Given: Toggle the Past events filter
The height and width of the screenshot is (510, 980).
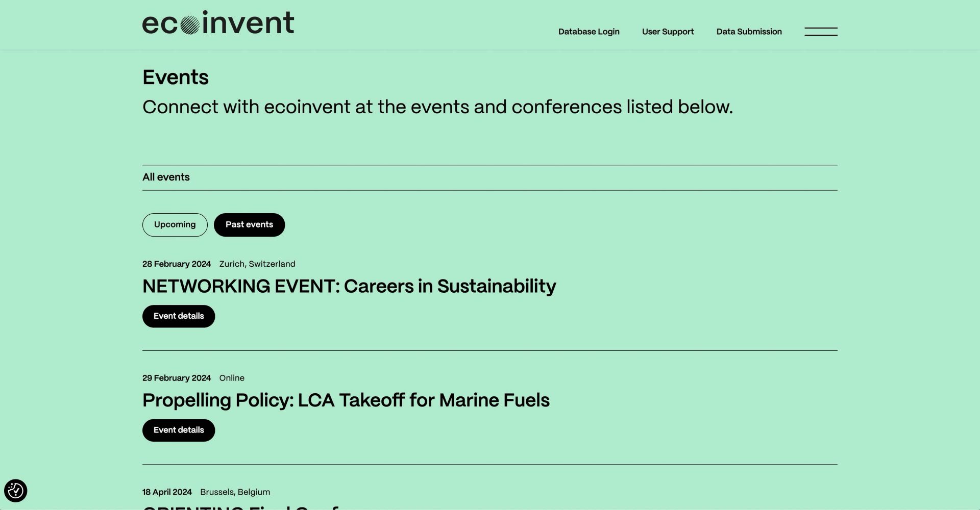Looking at the screenshot, I should (249, 225).
